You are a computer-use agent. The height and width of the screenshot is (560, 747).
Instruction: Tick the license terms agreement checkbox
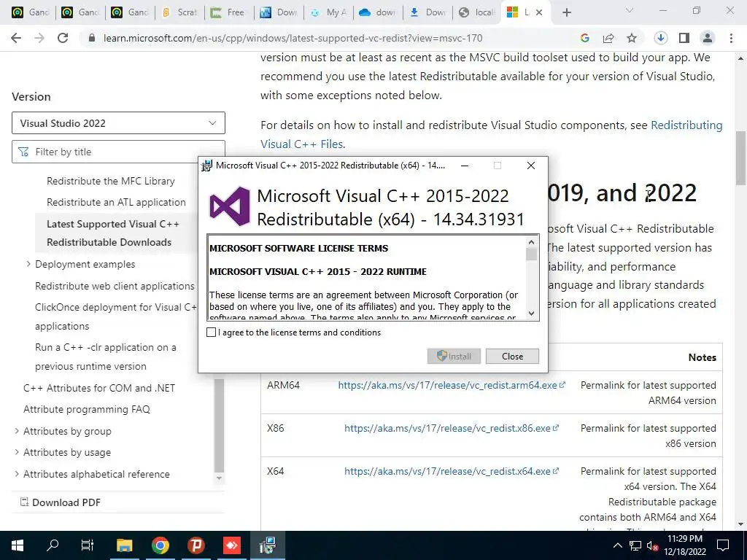pyautogui.click(x=211, y=332)
